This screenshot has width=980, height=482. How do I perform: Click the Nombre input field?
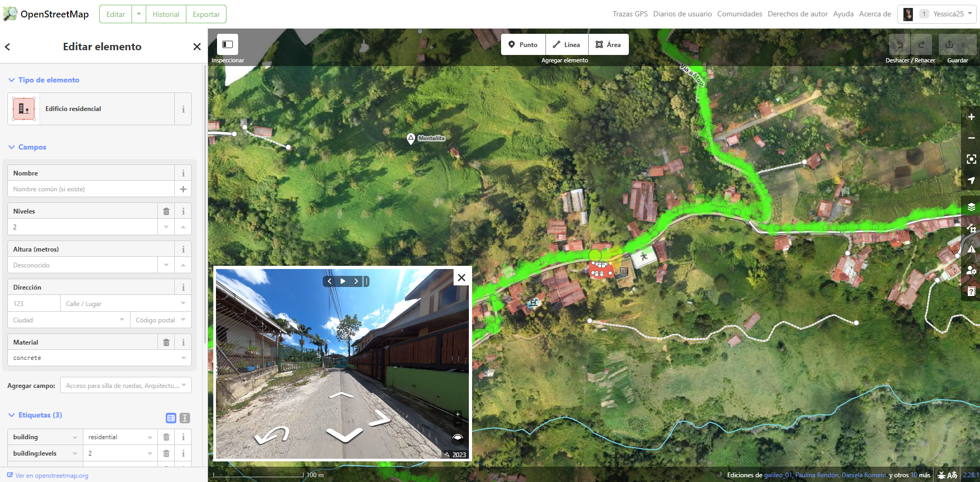tap(91, 189)
